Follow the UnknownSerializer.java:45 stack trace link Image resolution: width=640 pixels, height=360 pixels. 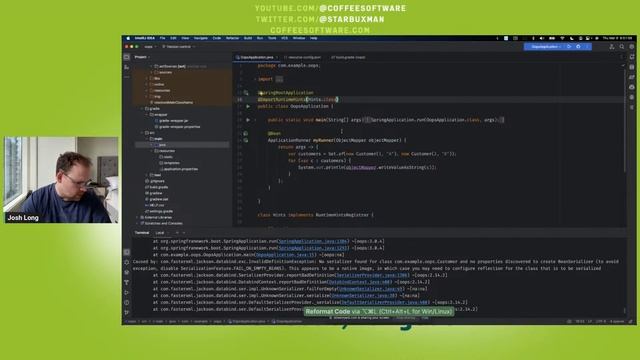click(x=370, y=289)
